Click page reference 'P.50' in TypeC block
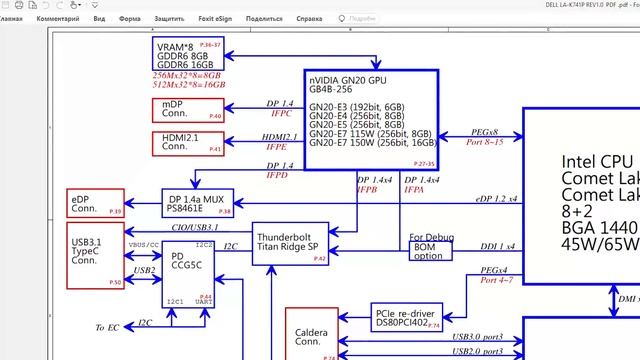Image resolution: width=640 pixels, height=360 pixels. (116, 282)
